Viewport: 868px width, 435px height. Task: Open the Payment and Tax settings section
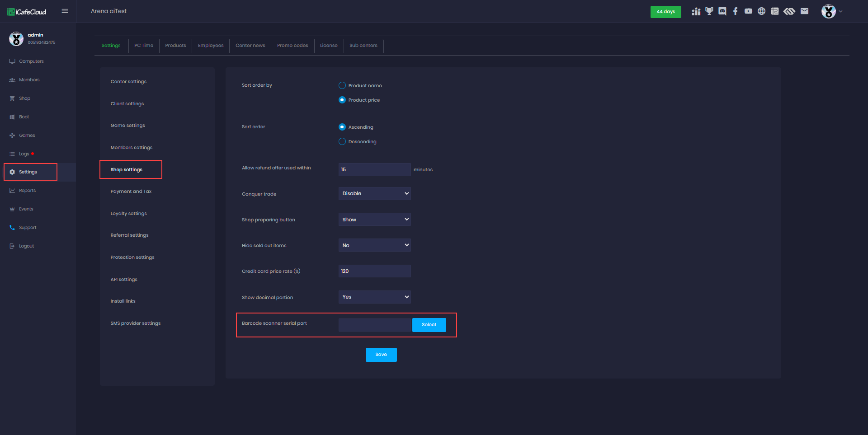tap(131, 191)
